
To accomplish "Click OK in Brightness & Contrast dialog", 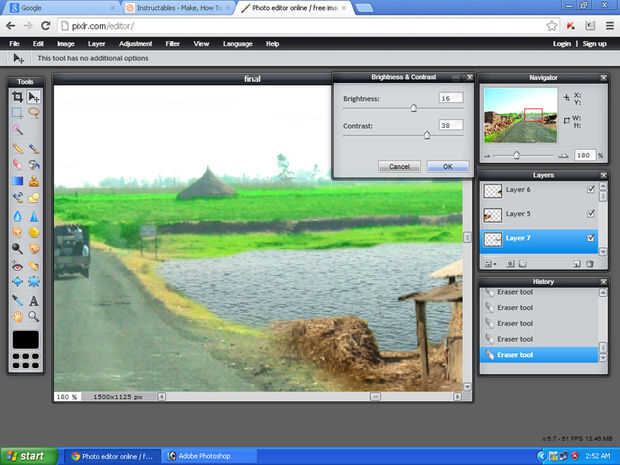I will pos(448,166).
